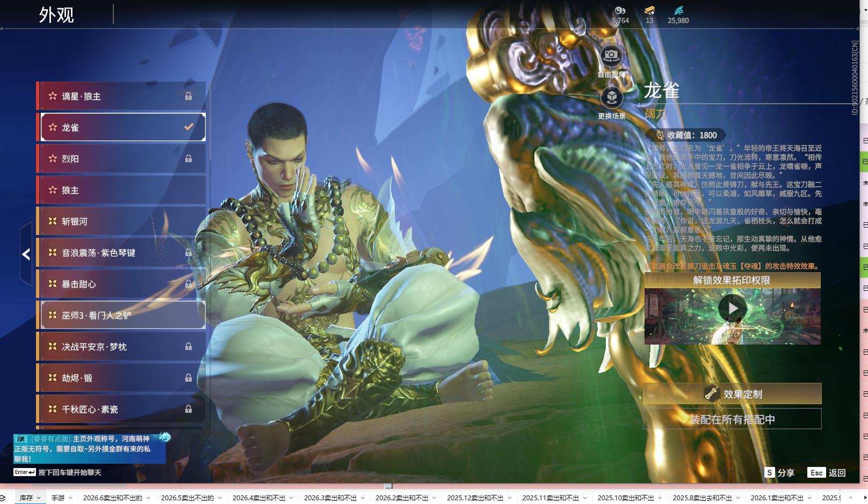Open dropdown arrow on 库存 sheet tab

tap(39, 498)
